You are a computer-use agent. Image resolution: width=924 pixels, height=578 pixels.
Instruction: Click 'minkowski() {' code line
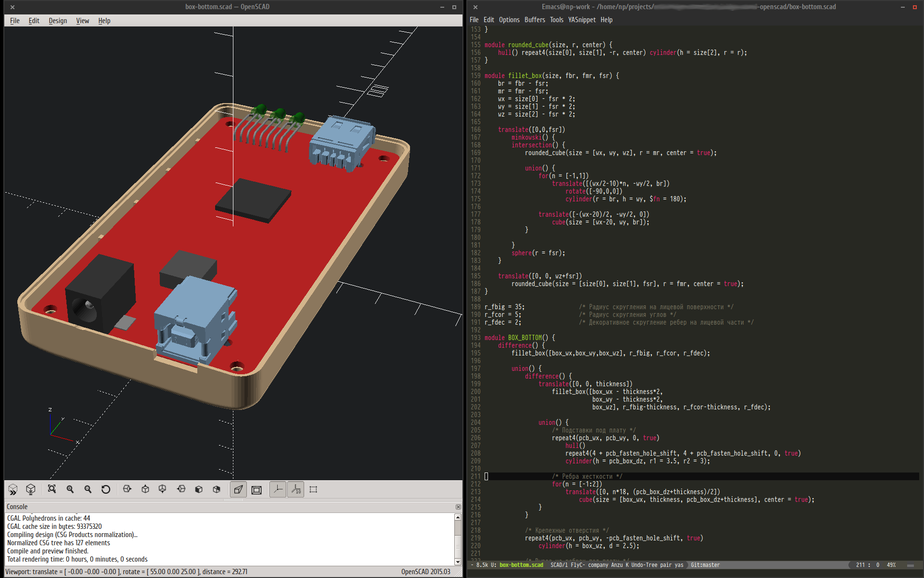(x=533, y=137)
